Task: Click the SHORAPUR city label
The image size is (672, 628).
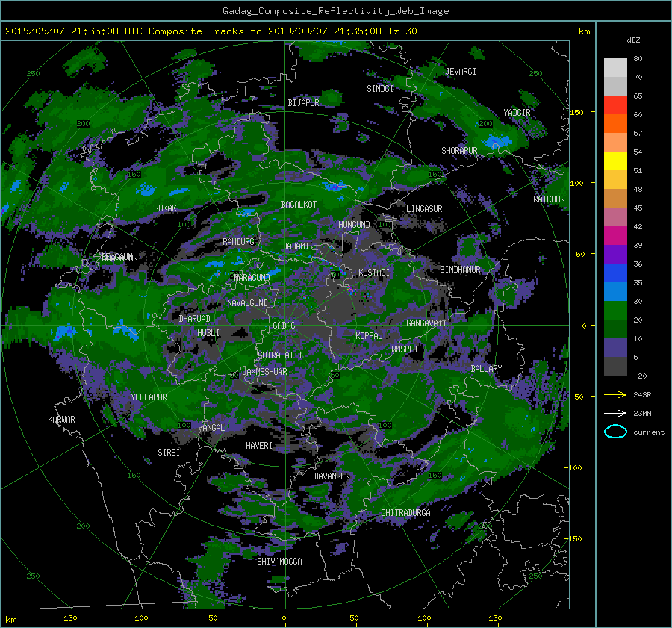Action: pos(459,151)
